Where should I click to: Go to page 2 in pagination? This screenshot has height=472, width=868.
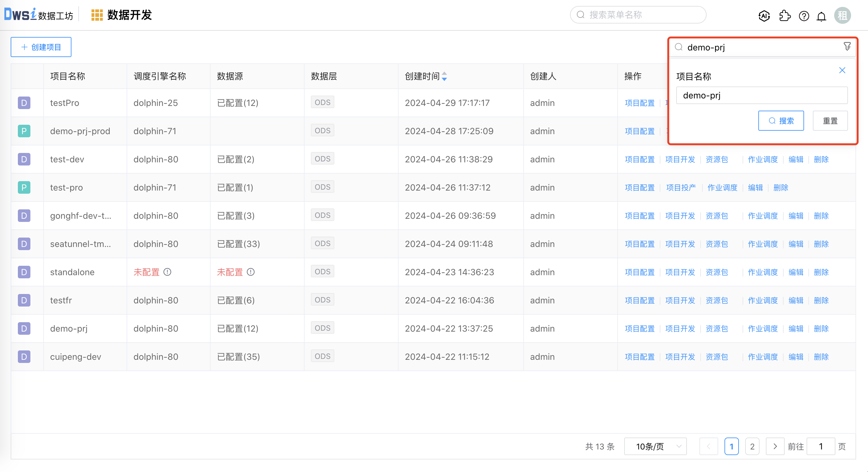point(752,446)
